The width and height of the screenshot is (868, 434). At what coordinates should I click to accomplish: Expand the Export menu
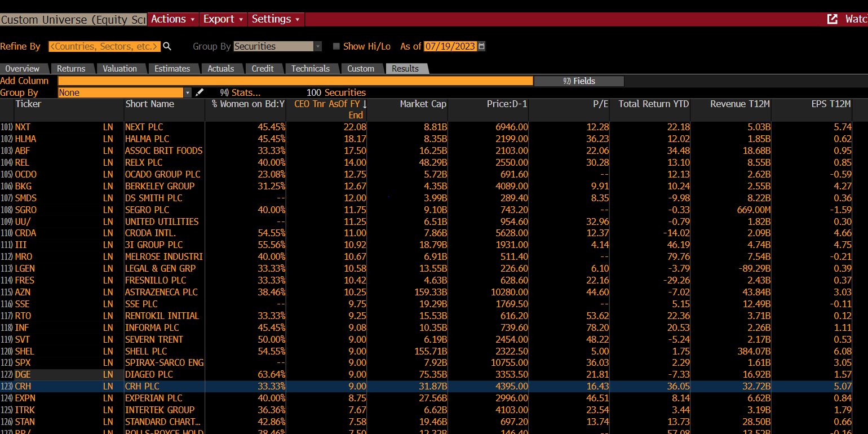(224, 19)
